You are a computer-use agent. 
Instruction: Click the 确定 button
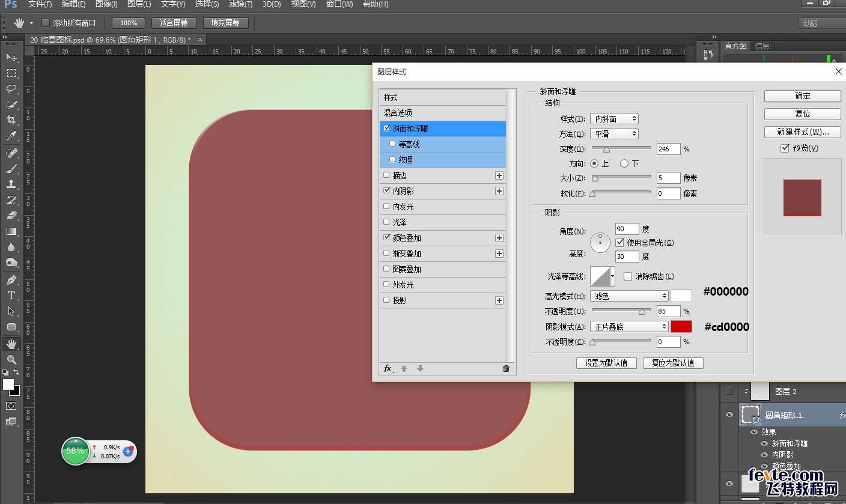click(802, 96)
